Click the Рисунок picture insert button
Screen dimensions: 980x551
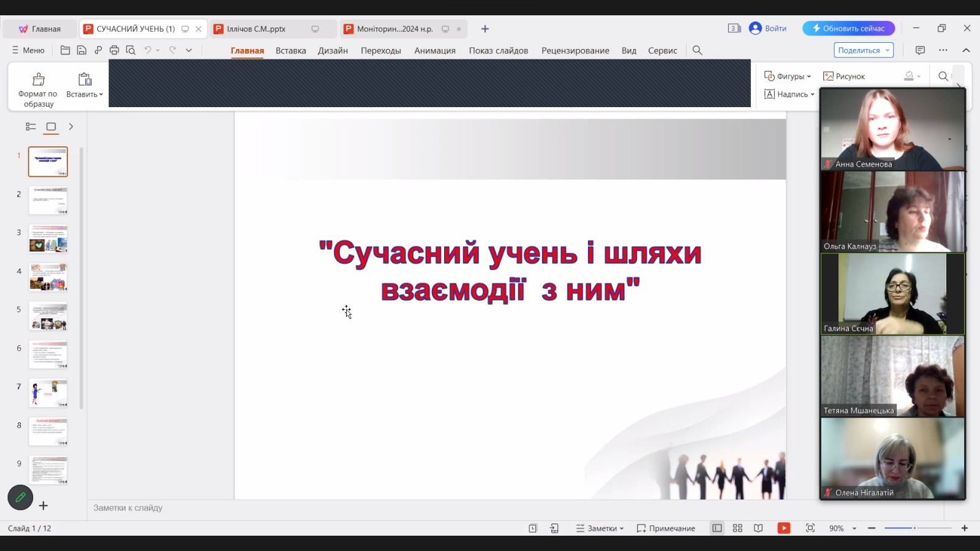click(x=844, y=76)
